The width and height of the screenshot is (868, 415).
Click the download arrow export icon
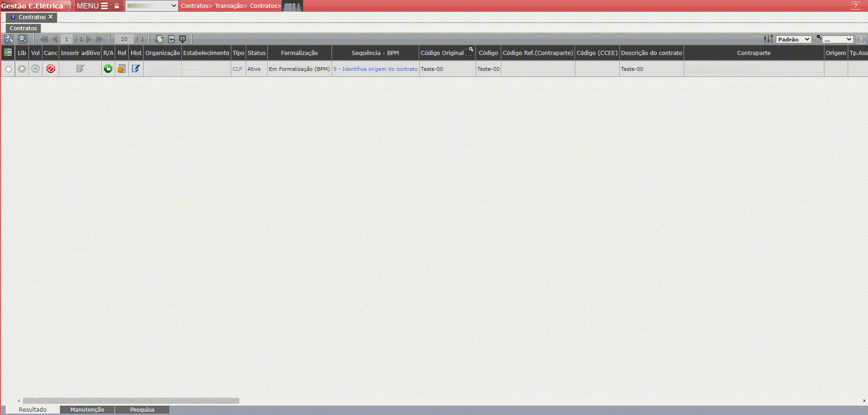(183, 39)
